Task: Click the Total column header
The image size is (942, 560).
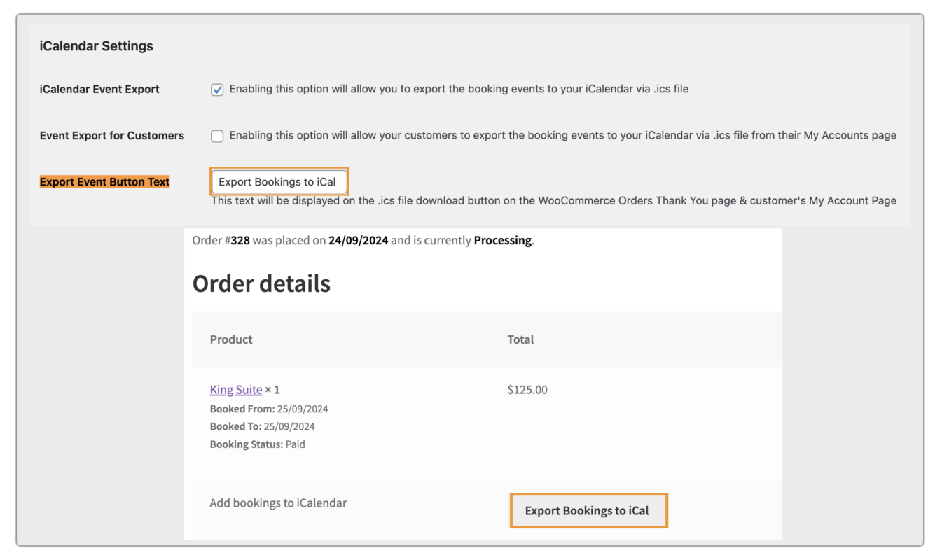Action: pyautogui.click(x=520, y=339)
